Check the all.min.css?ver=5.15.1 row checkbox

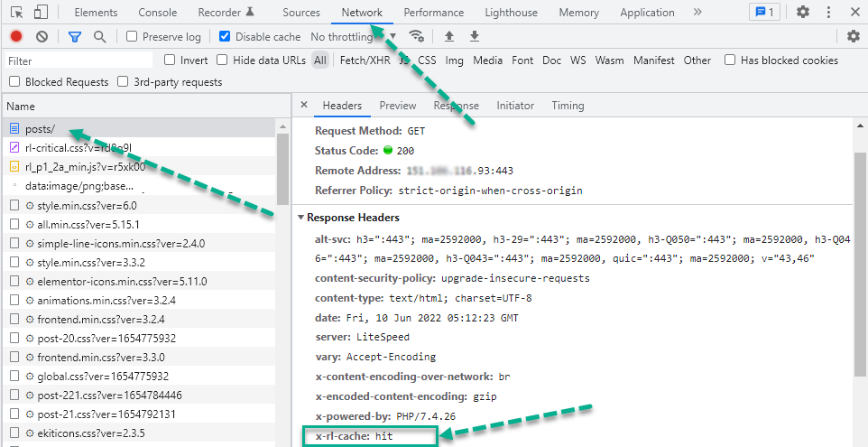coord(14,224)
